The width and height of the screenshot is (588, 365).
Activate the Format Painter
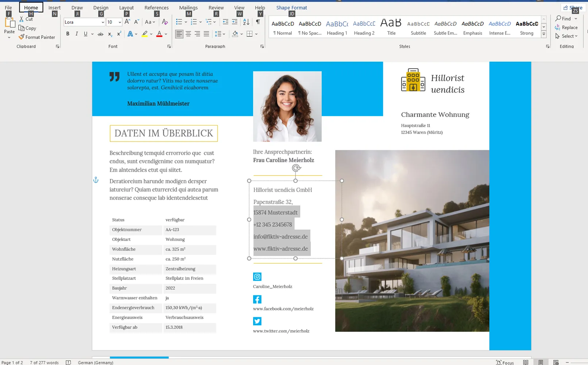37,37
